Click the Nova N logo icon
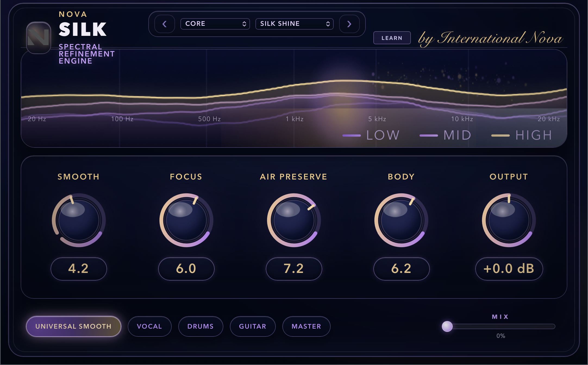Image resolution: width=588 pixels, height=365 pixels. point(39,38)
